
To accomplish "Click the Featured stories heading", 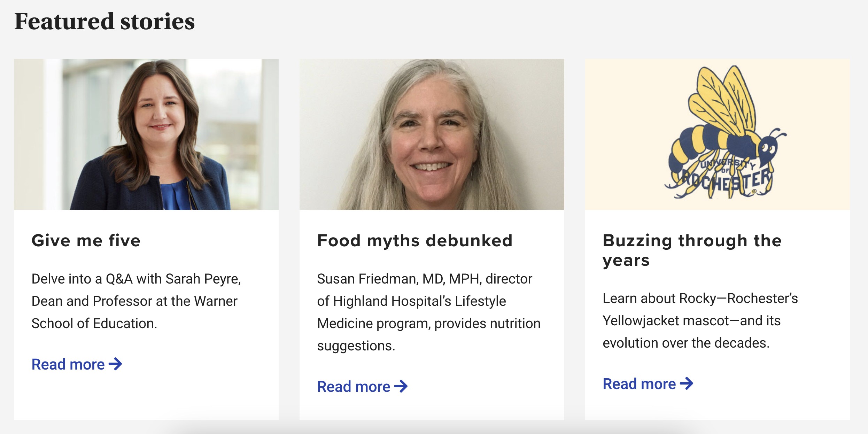I will click(x=104, y=21).
